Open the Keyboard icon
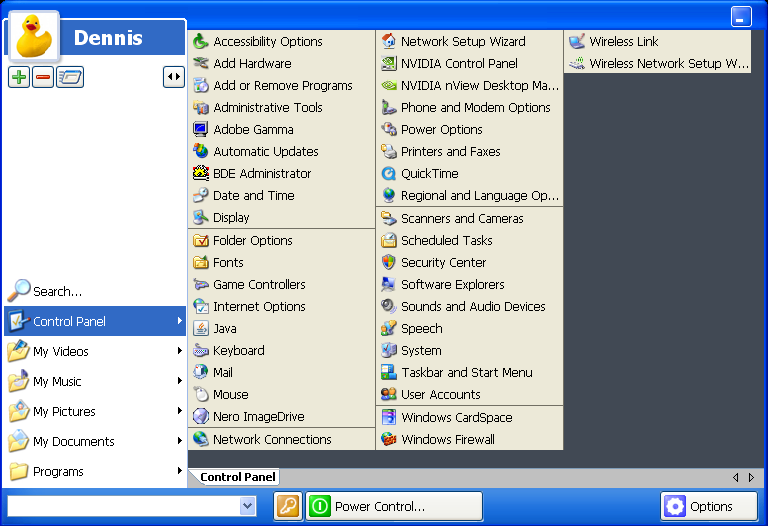 (201, 351)
